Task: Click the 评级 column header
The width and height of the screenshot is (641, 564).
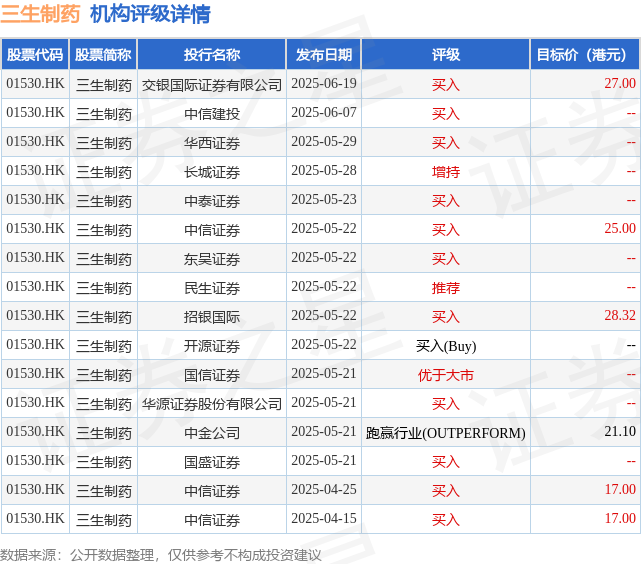Action: tap(446, 54)
